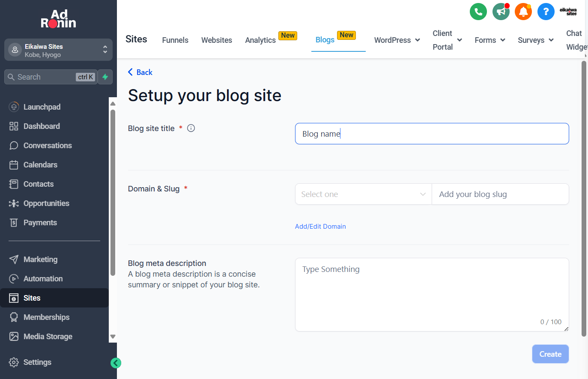Click the Add/Edit Domain link

(x=320, y=227)
